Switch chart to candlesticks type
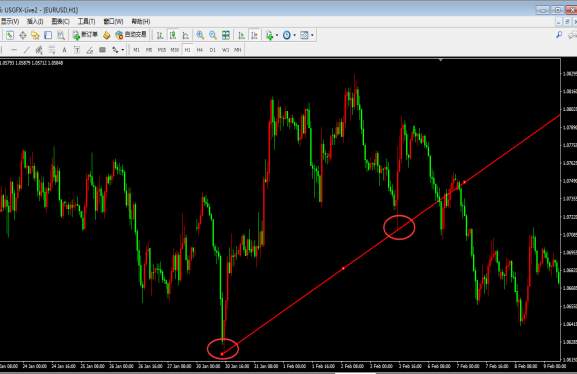577x374 pixels. click(173, 35)
